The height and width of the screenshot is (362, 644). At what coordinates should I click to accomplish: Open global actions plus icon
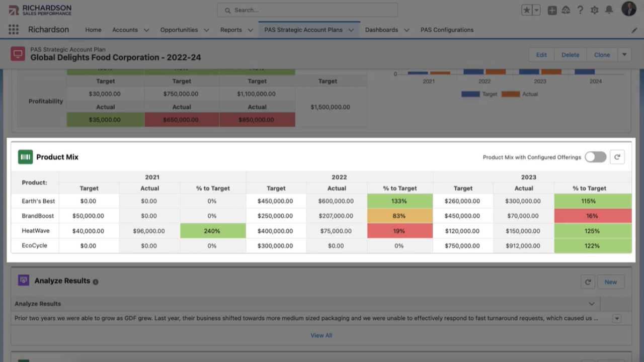tap(552, 10)
